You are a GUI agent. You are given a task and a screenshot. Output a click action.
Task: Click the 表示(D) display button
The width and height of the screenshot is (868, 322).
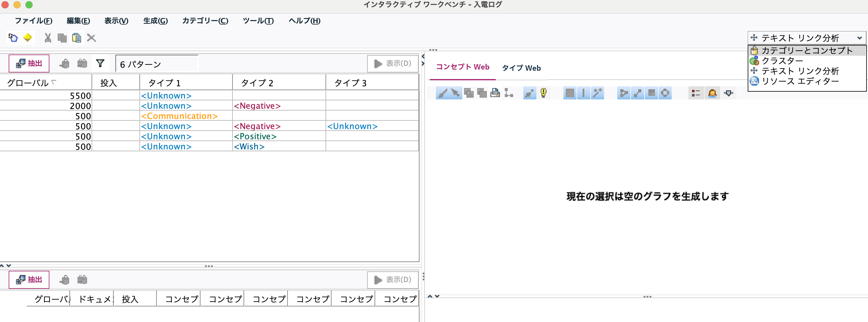point(393,64)
